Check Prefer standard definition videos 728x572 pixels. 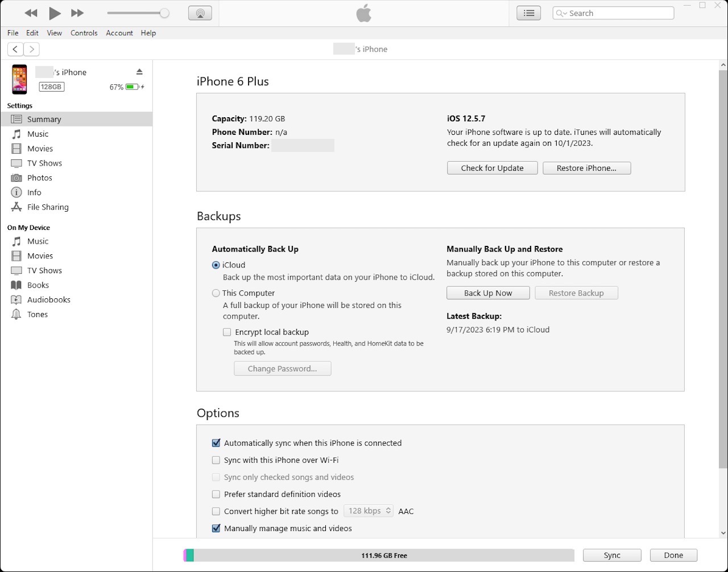coord(216,494)
